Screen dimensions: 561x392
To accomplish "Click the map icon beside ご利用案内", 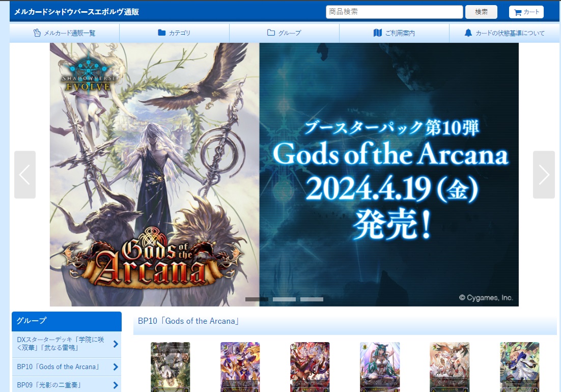I will click(x=377, y=33).
